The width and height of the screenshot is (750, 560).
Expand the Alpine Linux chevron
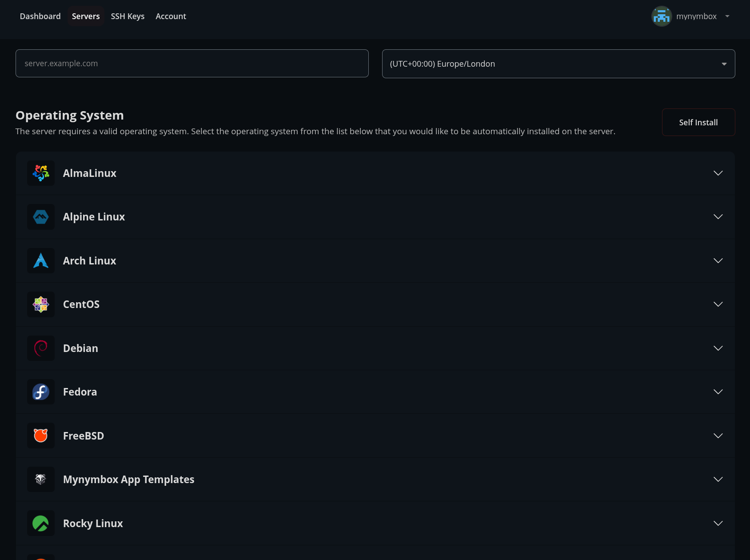click(x=718, y=216)
